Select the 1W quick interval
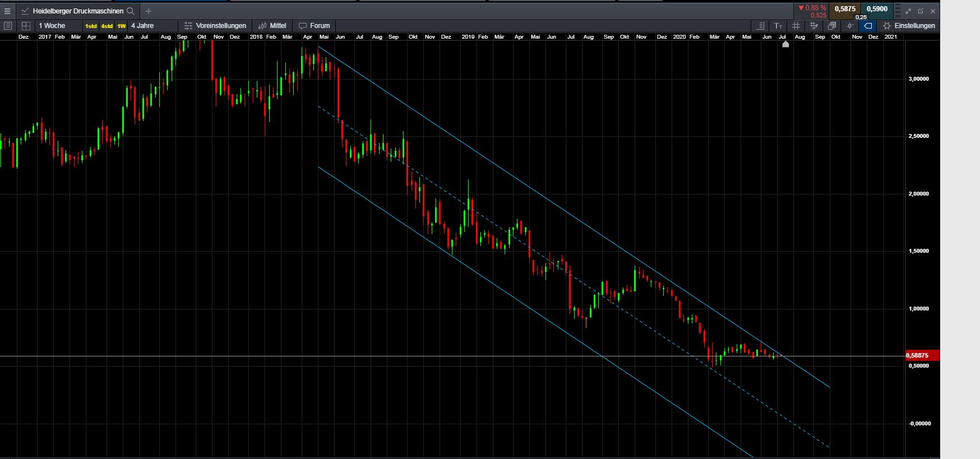Image resolution: width=980 pixels, height=459 pixels. tap(122, 26)
